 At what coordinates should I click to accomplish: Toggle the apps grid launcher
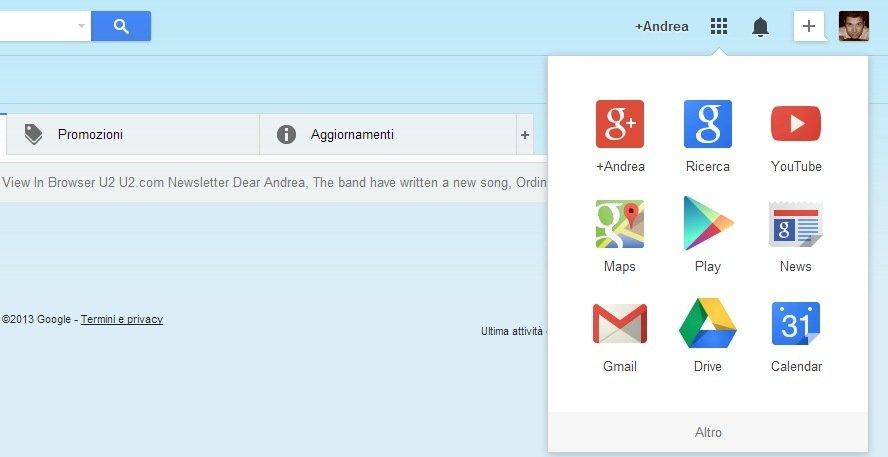[719, 26]
